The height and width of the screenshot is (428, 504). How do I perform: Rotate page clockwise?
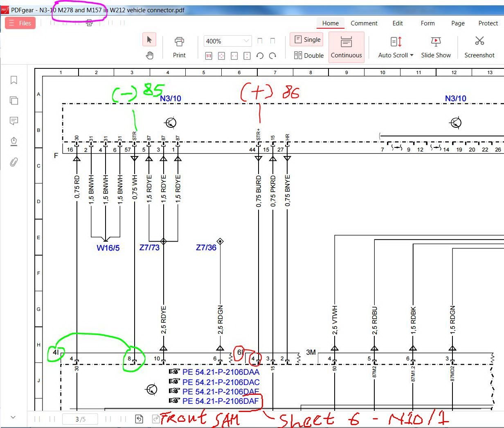[x=273, y=56]
